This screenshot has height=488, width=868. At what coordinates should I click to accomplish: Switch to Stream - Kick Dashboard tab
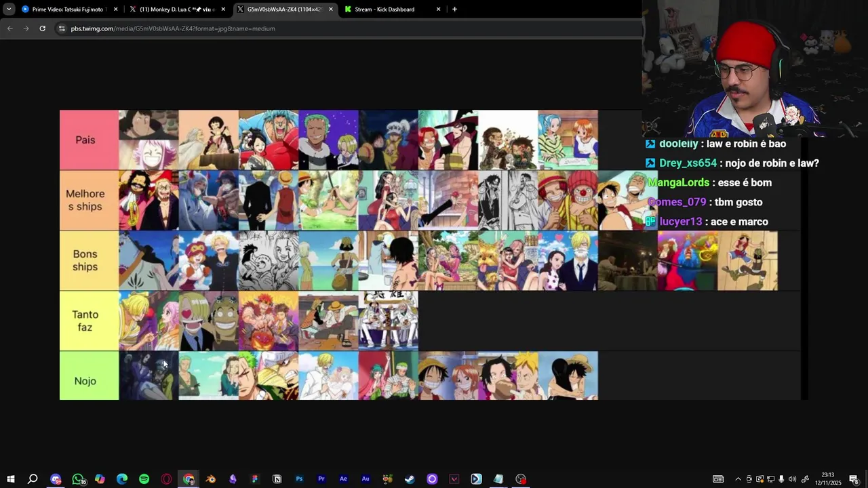393,9
